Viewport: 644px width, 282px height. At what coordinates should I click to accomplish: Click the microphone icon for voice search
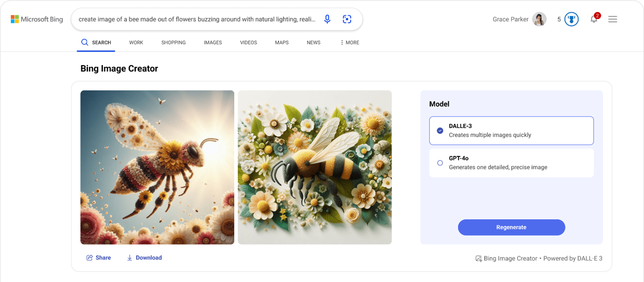coord(327,19)
